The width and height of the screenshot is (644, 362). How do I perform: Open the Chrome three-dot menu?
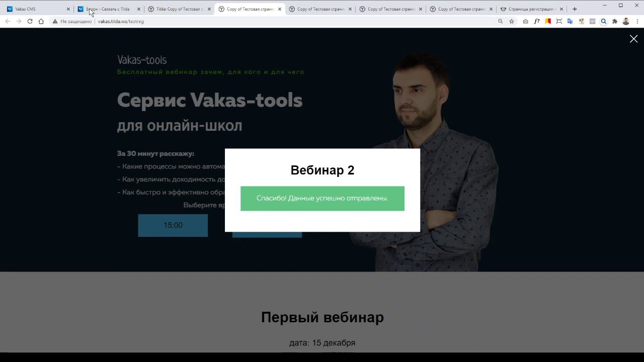point(637,22)
